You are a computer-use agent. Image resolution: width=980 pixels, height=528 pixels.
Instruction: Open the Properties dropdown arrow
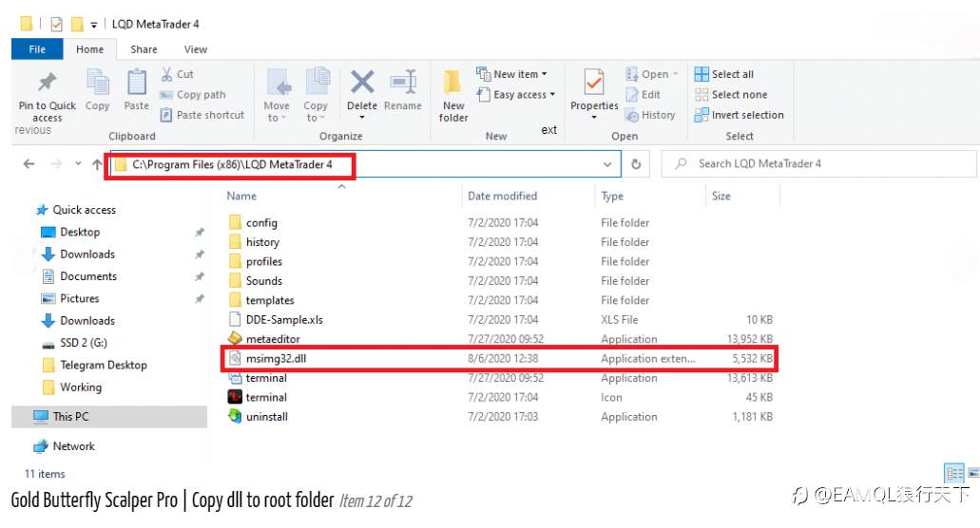pyautogui.click(x=594, y=118)
